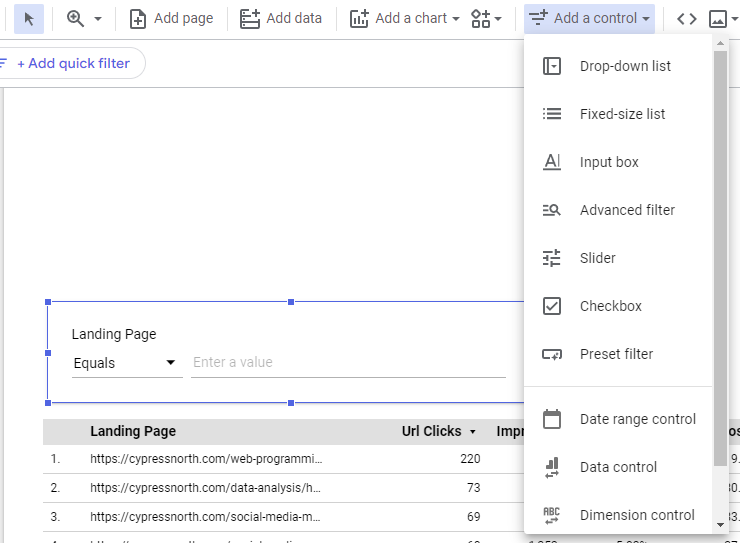Click the Checkbox checkmark icon
Image resolution: width=740 pixels, height=543 pixels.
click(552, 306)
